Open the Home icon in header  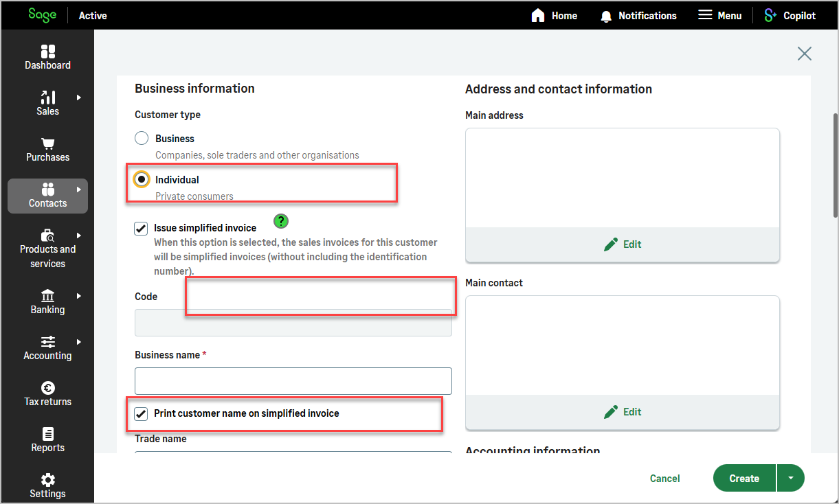[x=538, y=15]
